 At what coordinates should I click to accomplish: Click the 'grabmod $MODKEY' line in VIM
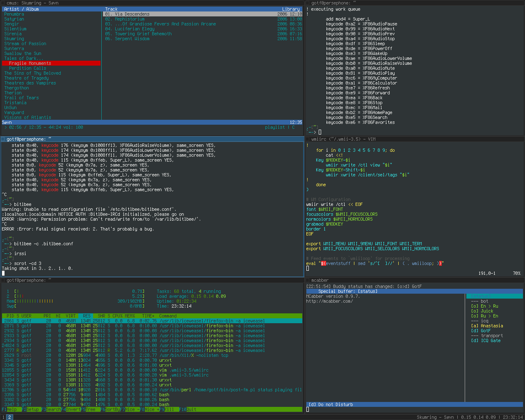click(x=324, y=224)
